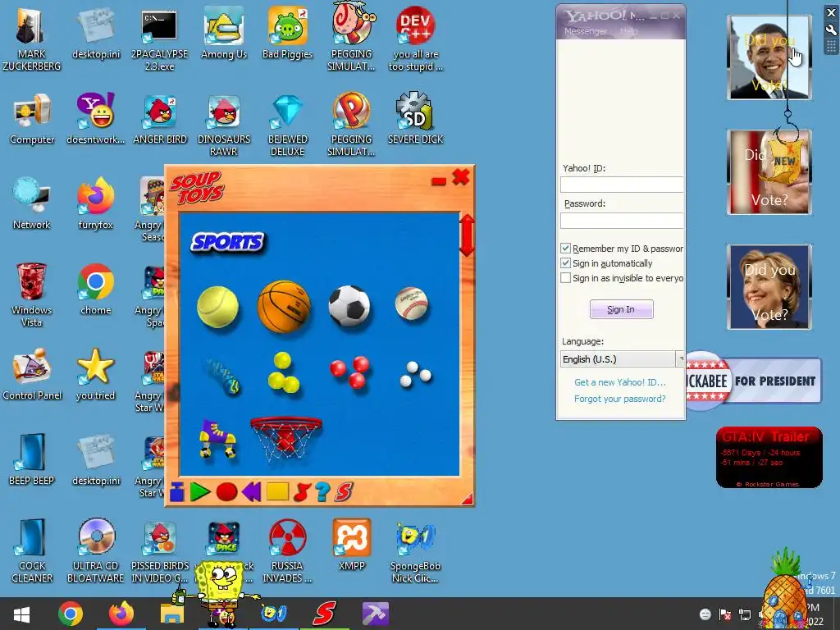Click the purple rewind arrows in Soup Toys
840x630 pixels.
(251, 491)
